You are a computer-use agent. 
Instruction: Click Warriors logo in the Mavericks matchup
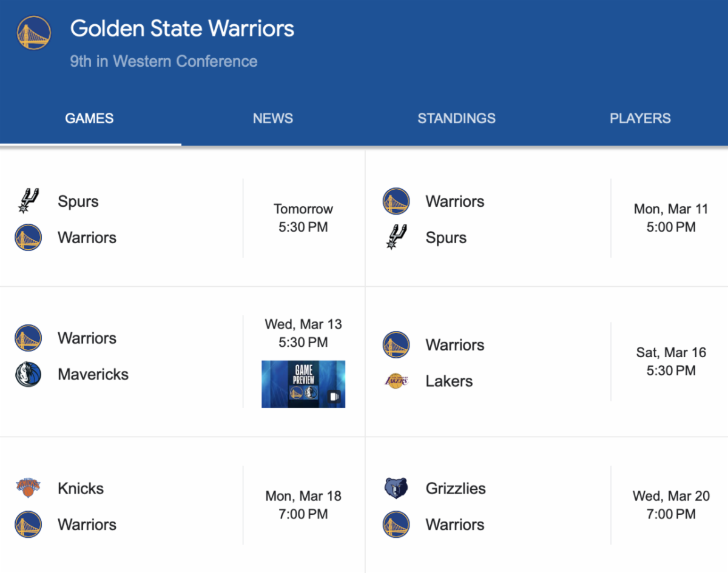tap(29, 338)
